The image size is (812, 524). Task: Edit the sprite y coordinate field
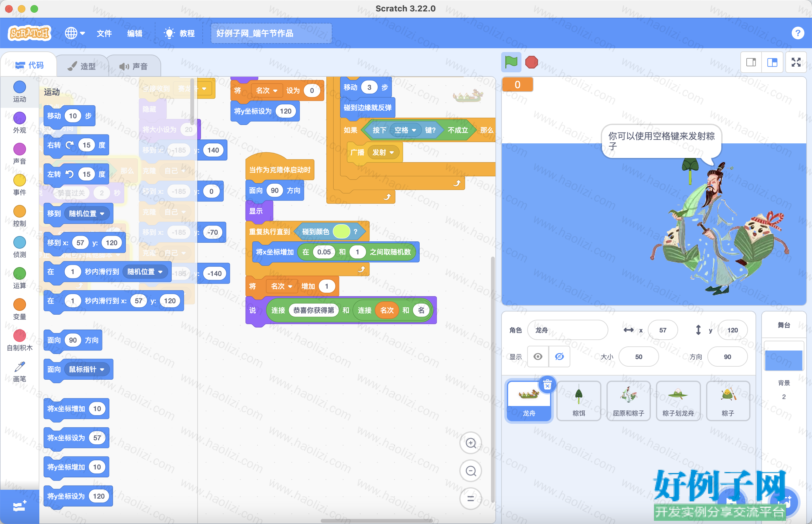[x=732, y=330]
